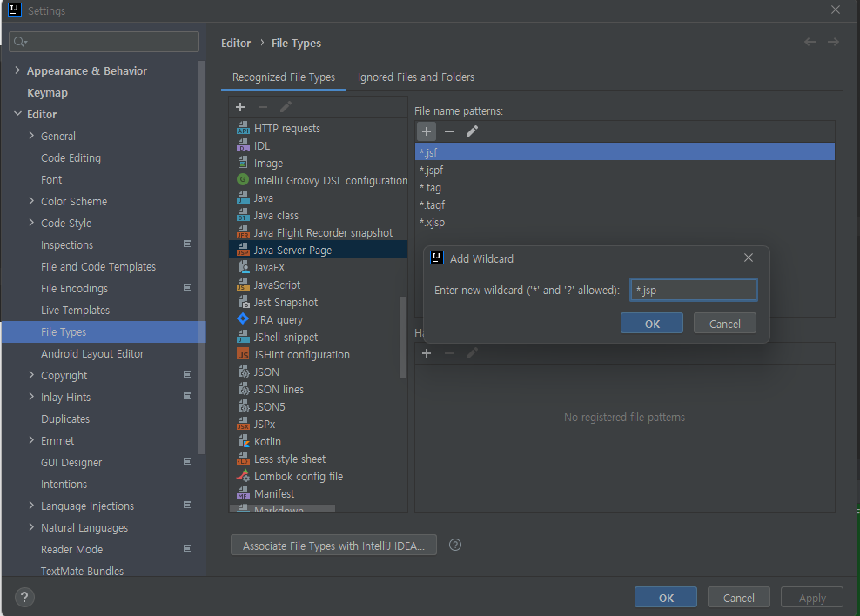Click the Apply button in Settings
The image size is (860, 616).
pyautogui.click(x=812, y=598)
